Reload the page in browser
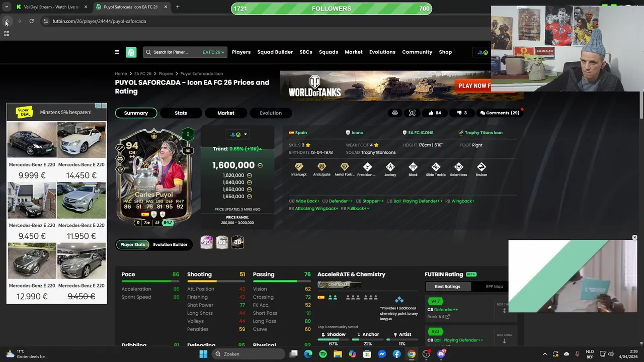644x362 pixels. [x=31, y=21]
